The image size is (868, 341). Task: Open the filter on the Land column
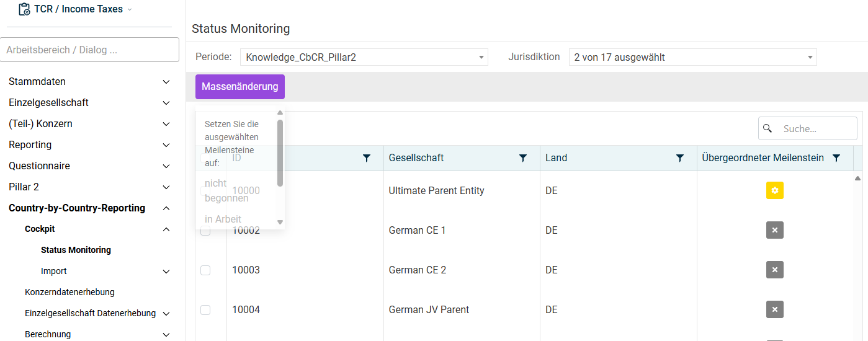point(680,158)
